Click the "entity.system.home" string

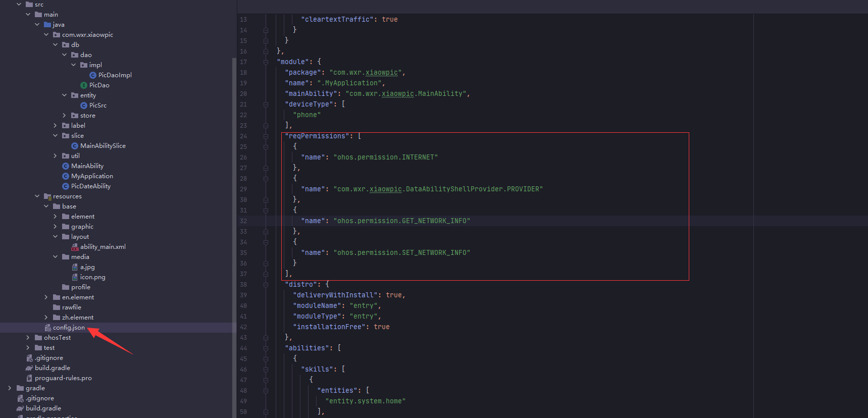(366, 401)
